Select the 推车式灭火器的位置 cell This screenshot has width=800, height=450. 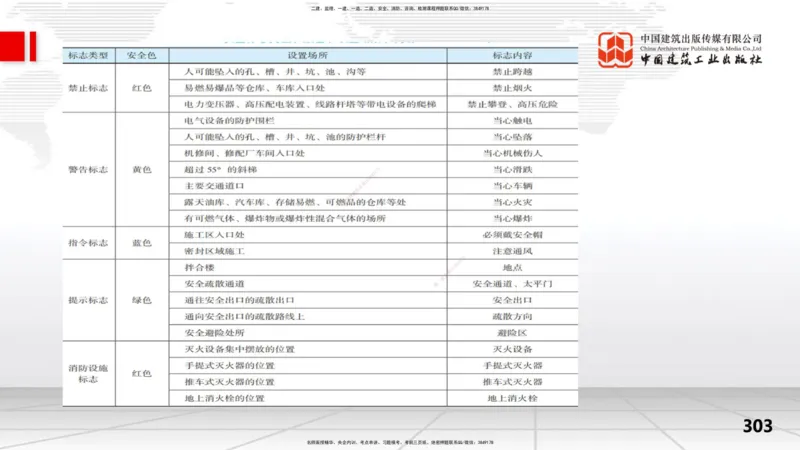pyautogui.click(x=308, y=382)
